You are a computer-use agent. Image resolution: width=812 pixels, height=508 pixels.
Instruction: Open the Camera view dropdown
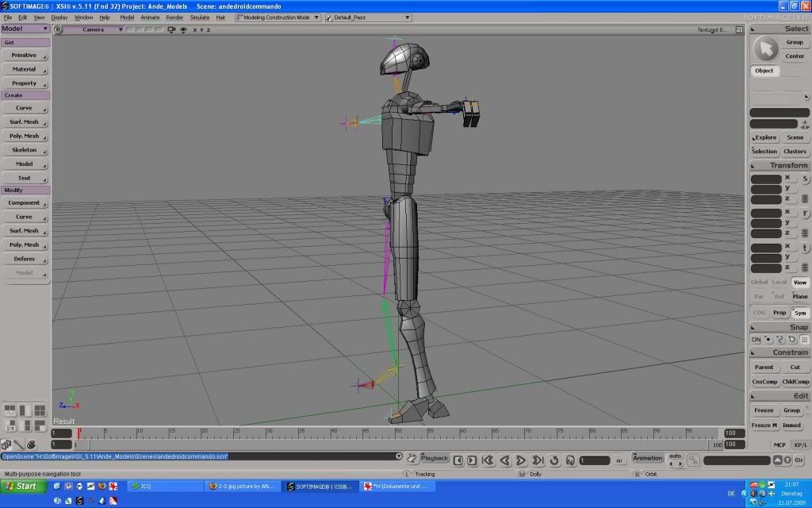[x=94, y=29]
